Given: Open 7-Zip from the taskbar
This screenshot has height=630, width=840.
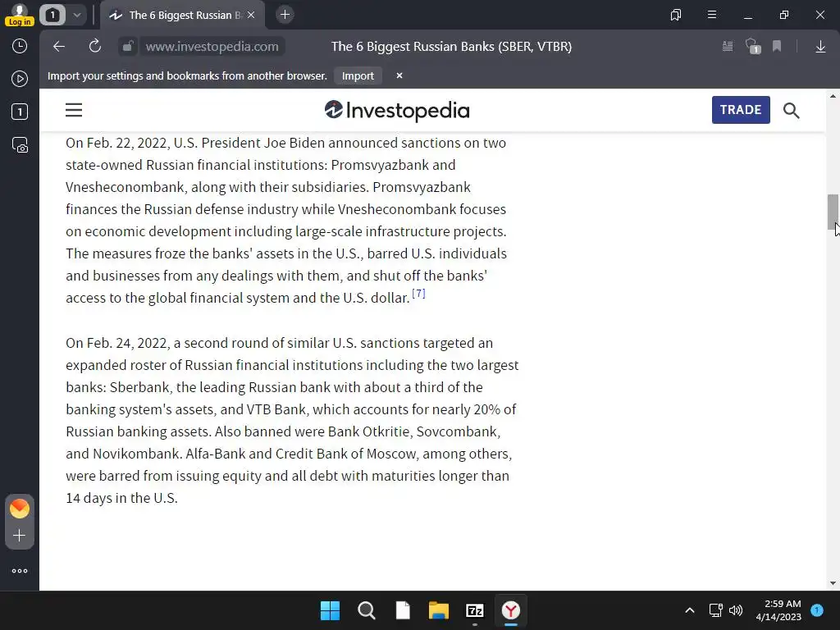Looking at the screenshot, I should coord(475,610).
